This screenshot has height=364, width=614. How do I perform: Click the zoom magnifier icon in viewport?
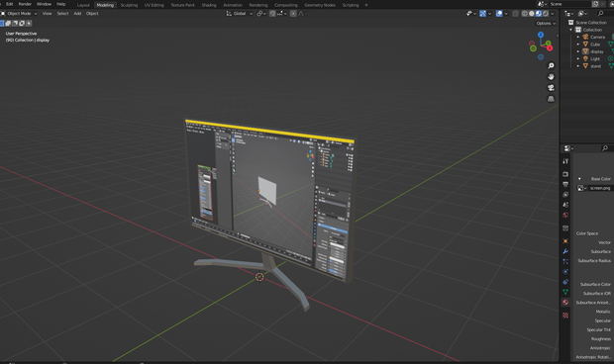coord(551,65)
